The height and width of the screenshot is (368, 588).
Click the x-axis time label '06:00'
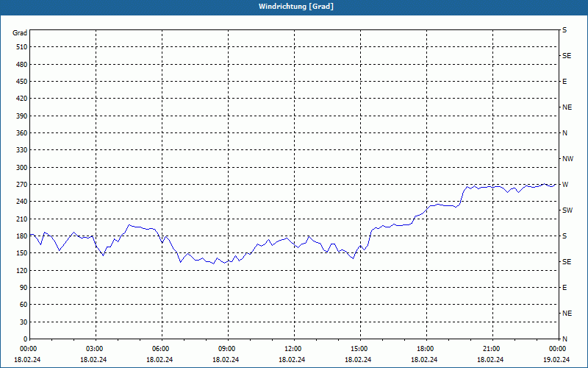point(161,349)
